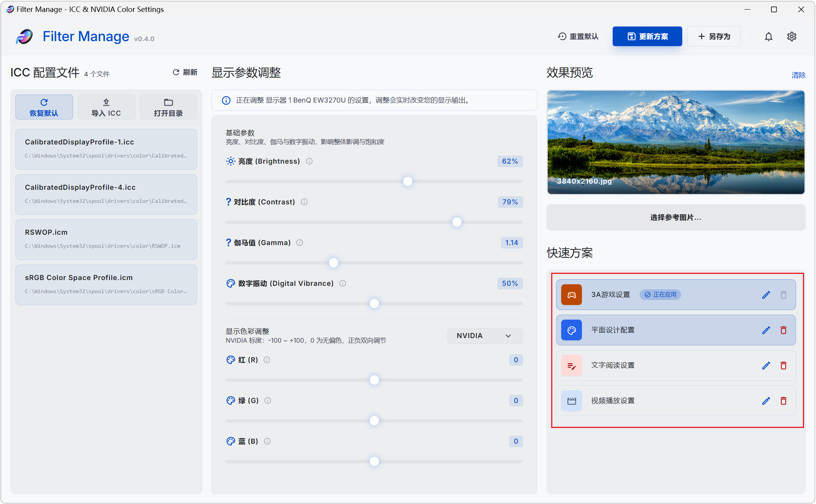Click the Brightness info icon
This screenshot has width=816, height=504.
tap(309, 161)
